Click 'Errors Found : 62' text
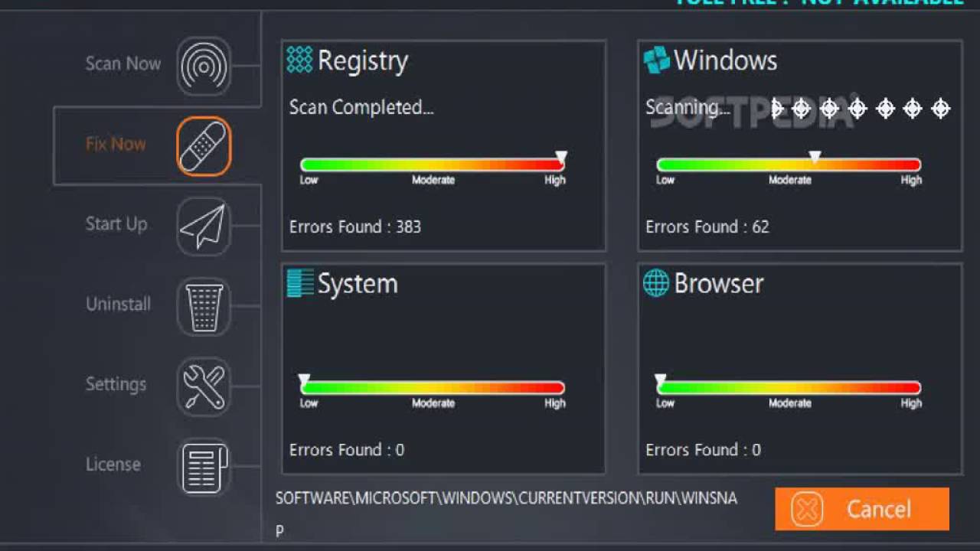The width and height of the screenshot is (980, 551). coord(707,227)
